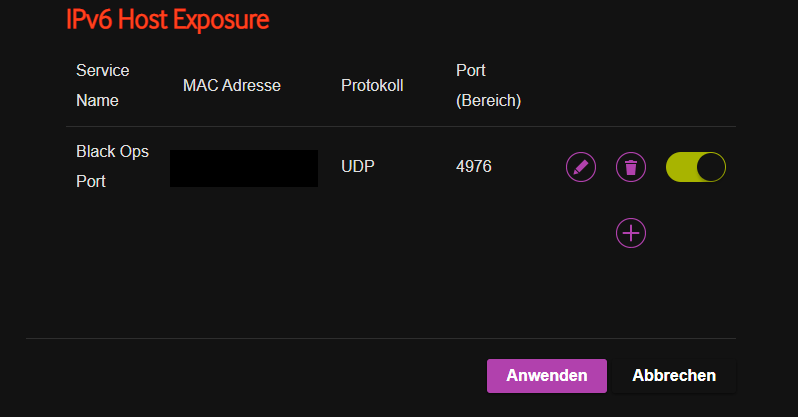The height and width of the screenshot is (417, 798).
Task: Select the Port (Bereich) column header
Action: [x=488, y=85]
